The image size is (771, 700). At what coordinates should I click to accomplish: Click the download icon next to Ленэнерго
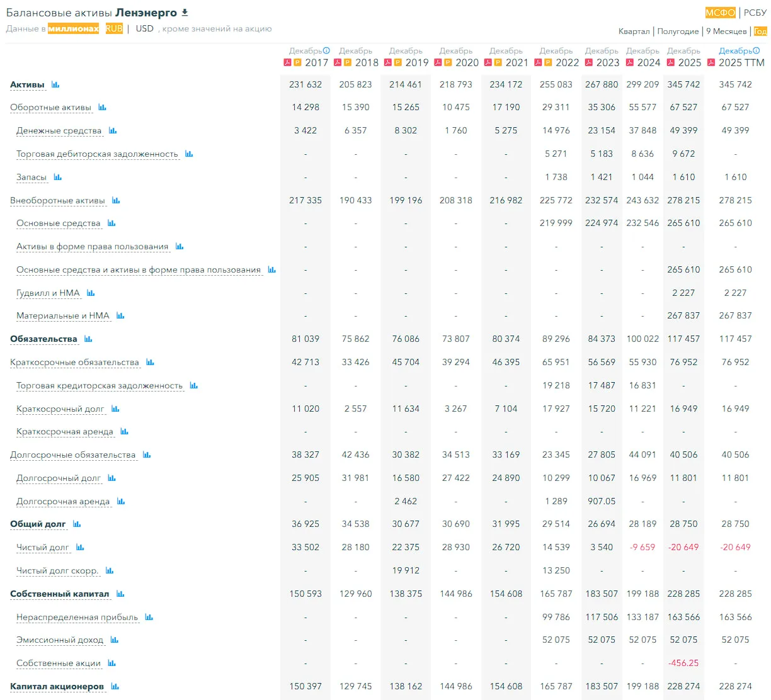tap(185, 13)
